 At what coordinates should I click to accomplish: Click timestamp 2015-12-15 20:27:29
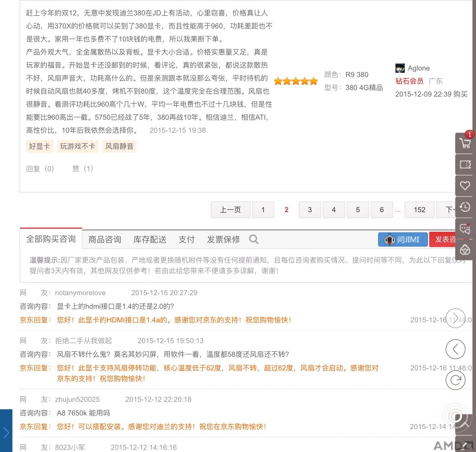pyautogui.click(x=164, y=293)
